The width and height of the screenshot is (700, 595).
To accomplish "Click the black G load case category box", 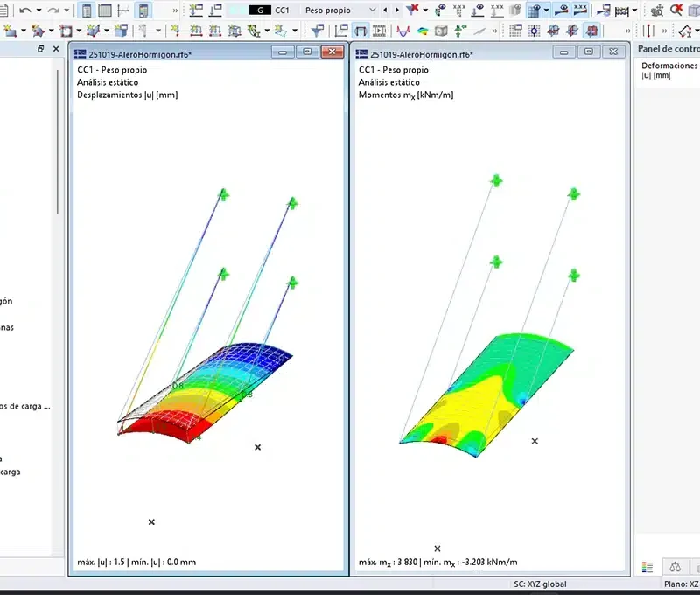I will tap(260, 10).
